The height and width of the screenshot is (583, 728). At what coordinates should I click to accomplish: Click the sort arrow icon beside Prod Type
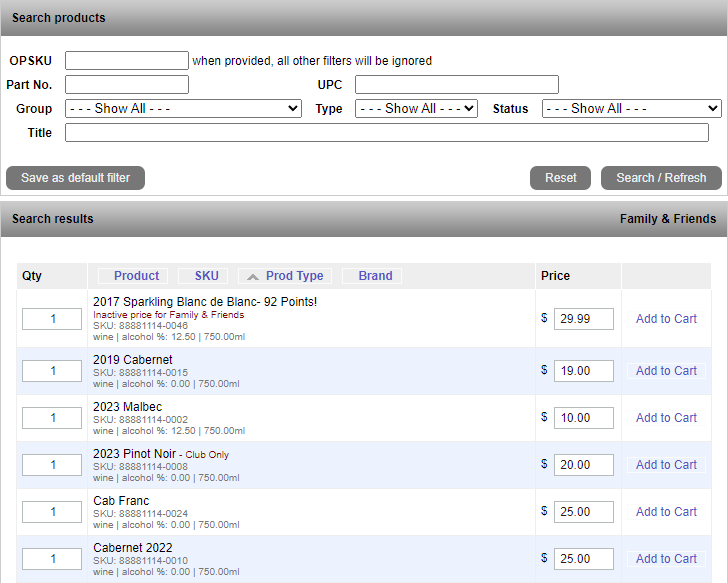[x=253, y=276]
